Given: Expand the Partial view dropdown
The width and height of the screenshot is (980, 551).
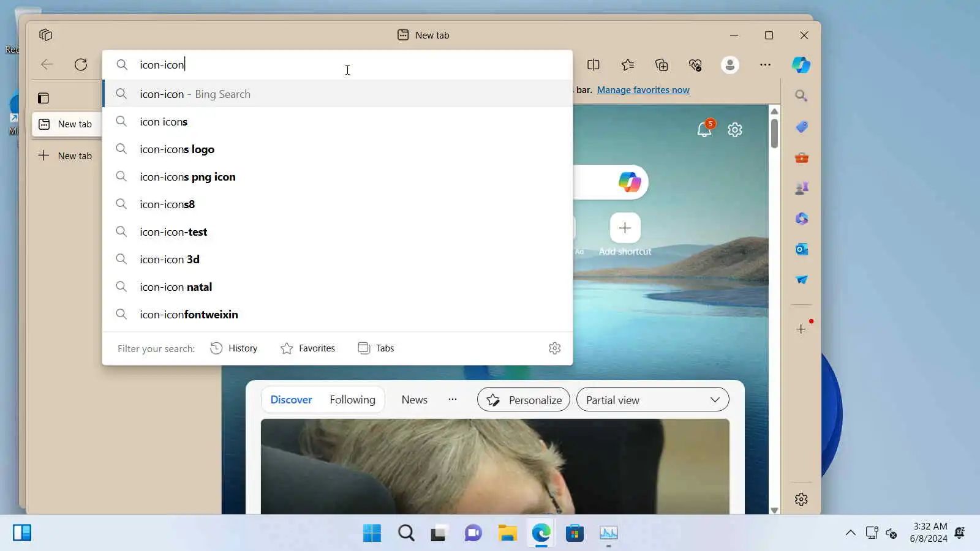Looking at the screenshot, I should point(653,400).
